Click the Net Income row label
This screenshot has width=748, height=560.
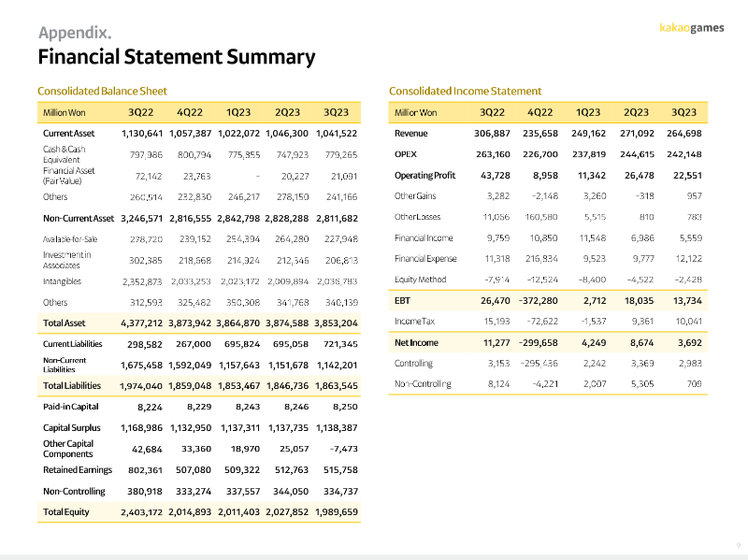point(416,342)
